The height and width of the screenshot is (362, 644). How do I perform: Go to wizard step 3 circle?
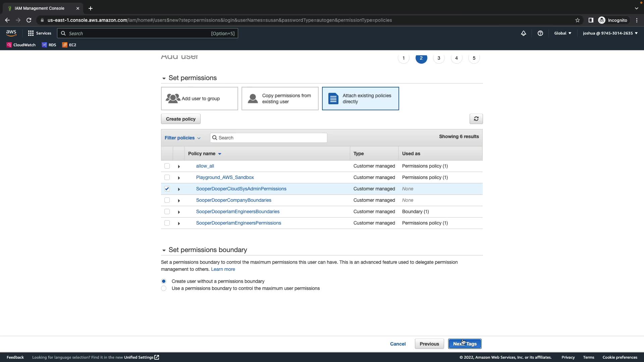click(439, 58)
